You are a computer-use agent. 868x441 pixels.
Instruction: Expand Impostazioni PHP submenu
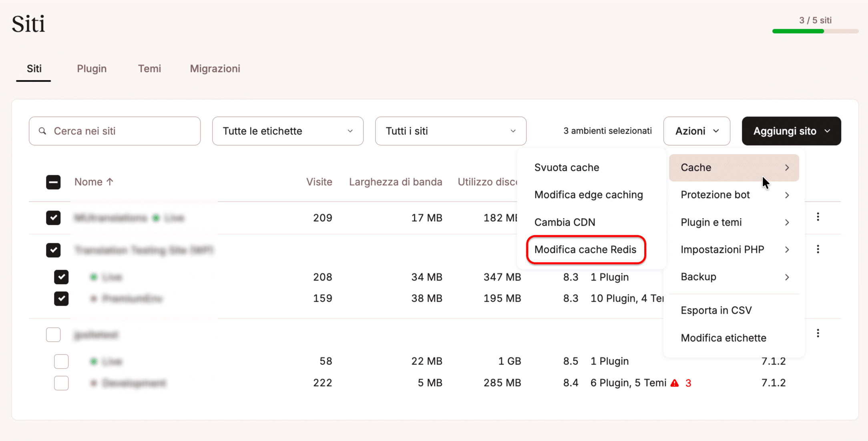click(734, 249)
